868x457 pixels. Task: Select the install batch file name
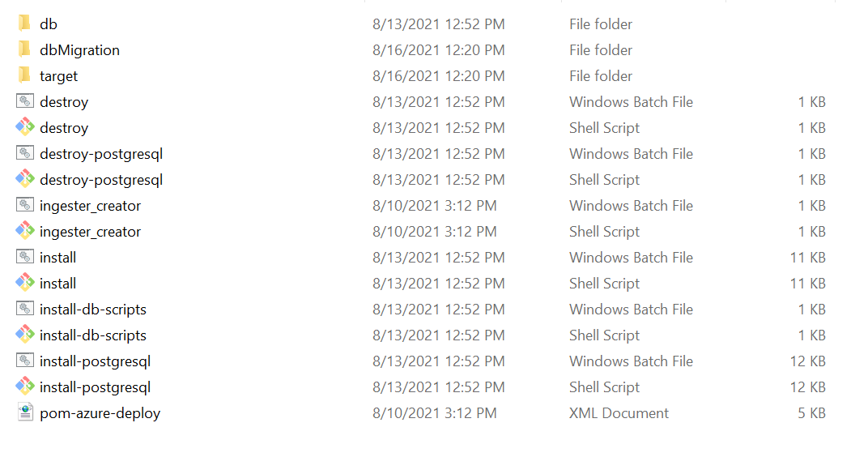click(58, 258)
